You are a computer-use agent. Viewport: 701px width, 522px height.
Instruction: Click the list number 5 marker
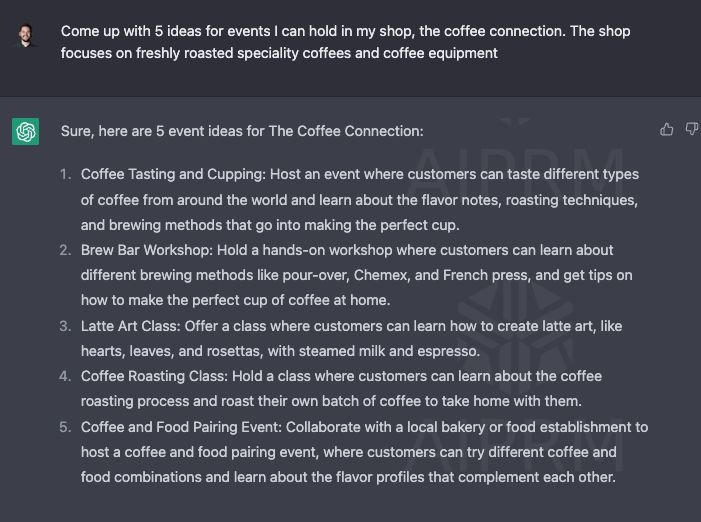coord(65,427)
